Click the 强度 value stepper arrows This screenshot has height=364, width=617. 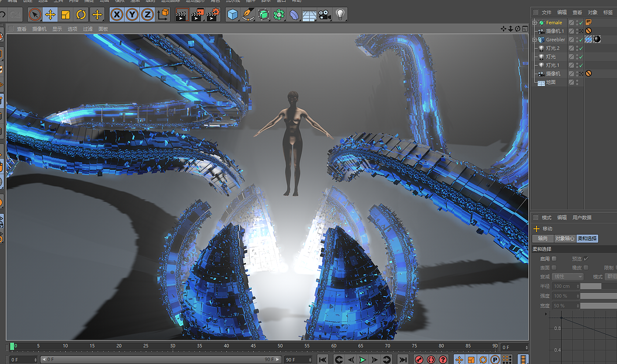pos(577,296)
